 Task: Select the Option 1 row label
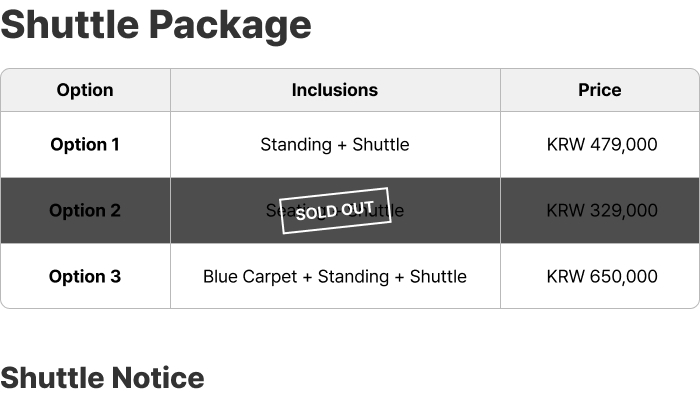tap(85, 145)
